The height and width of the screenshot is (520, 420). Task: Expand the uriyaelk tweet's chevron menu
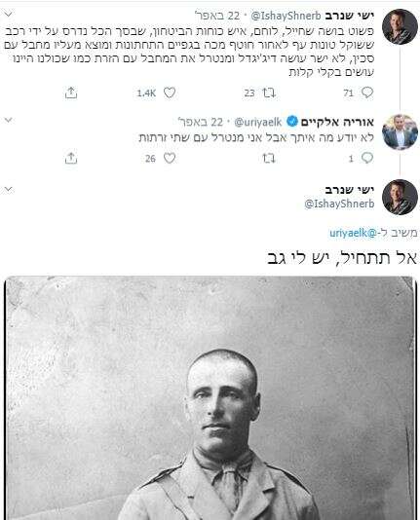pyautogui.click(x=9, y=120)
